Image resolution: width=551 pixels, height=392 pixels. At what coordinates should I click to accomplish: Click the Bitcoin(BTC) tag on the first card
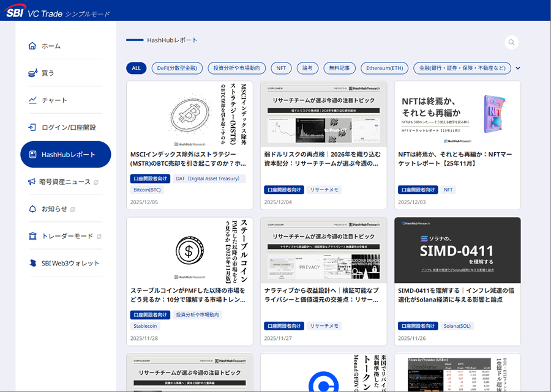(x=146, y=190)
